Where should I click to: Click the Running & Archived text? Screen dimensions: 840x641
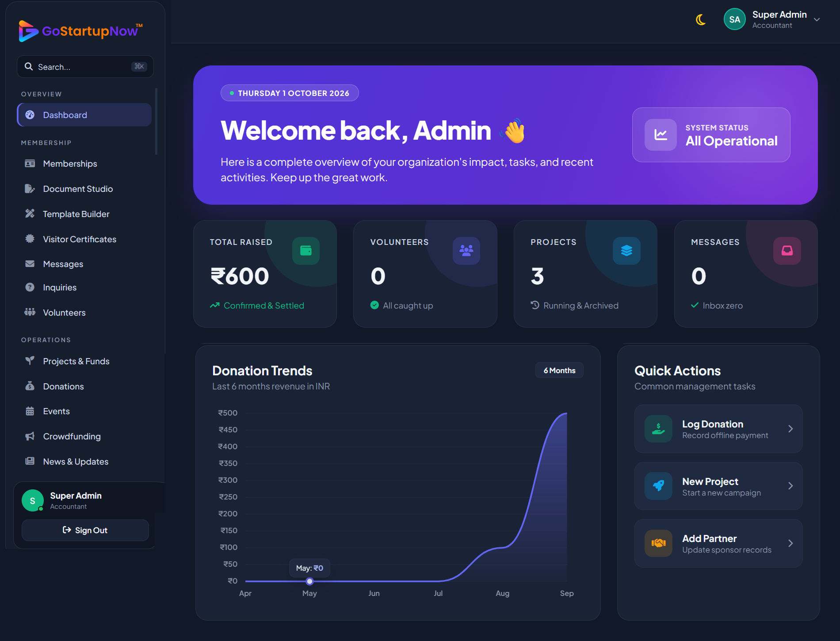pyautogui.click(x=581, y=305)
